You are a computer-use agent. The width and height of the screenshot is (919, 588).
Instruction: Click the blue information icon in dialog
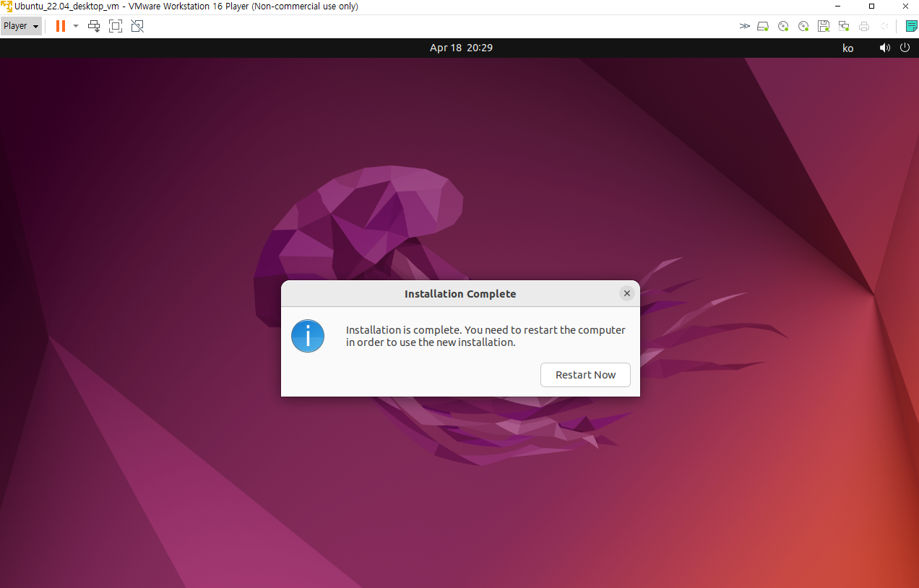click(308, 336)
